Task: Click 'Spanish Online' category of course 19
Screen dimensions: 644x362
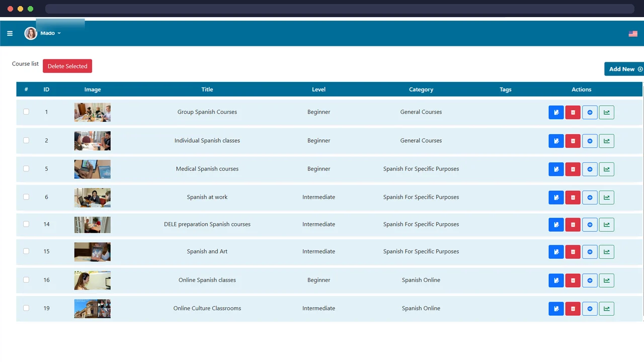Action: 421,308
